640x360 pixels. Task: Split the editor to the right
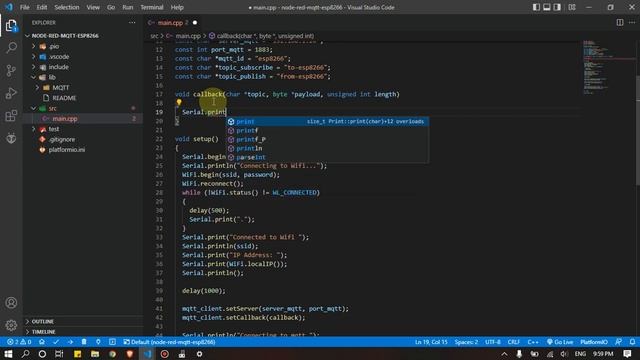coord(620,22)
